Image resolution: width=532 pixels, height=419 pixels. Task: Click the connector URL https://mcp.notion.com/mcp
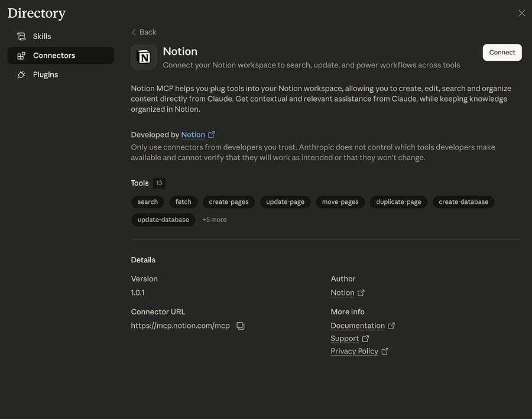click(180, 326)
